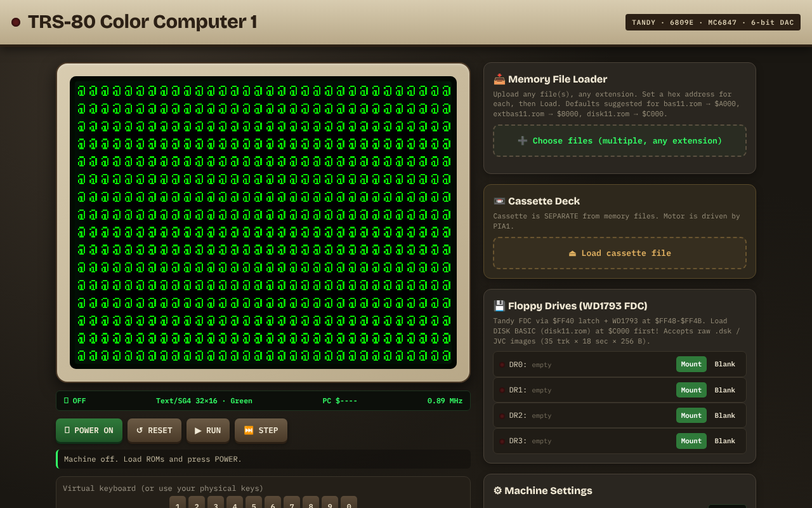The image size is (812, 508).
Task: Click the 'DR0: empty' drive label
Action: click(x=530, y=364)
